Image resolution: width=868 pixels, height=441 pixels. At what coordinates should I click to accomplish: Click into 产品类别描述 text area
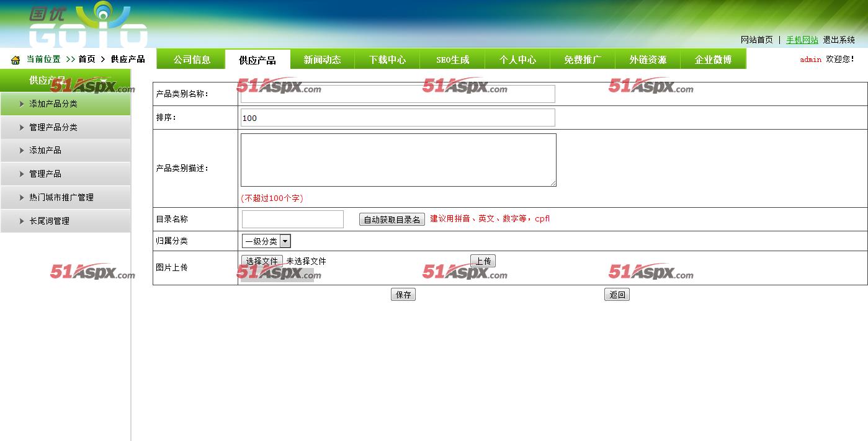tap(398, 160)
